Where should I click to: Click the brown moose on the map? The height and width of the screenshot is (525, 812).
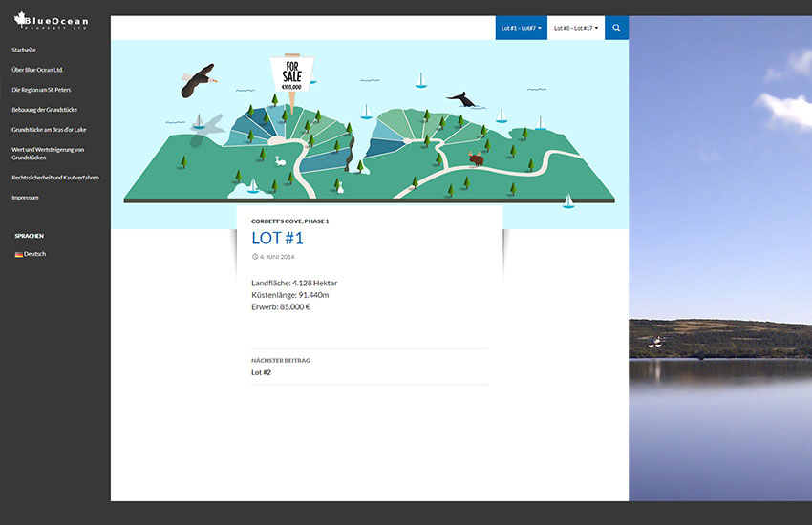476,158
